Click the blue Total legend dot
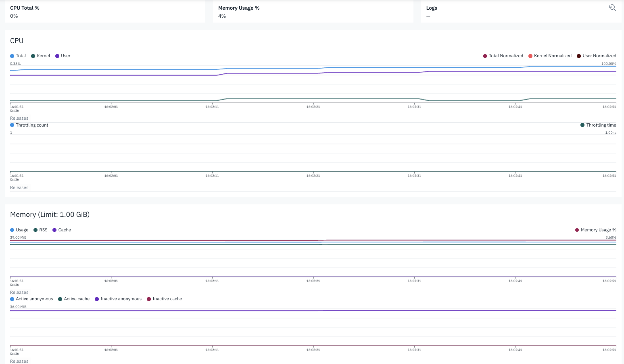This screenshot has width=624, height=364. 11,56
